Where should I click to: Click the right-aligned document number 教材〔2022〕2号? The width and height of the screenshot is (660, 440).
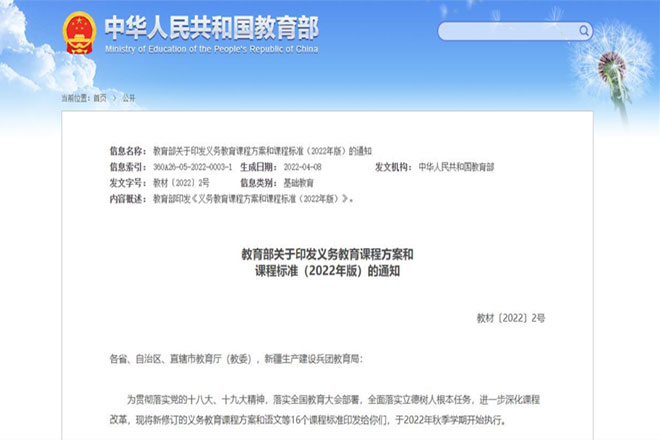tap(511, 318)
